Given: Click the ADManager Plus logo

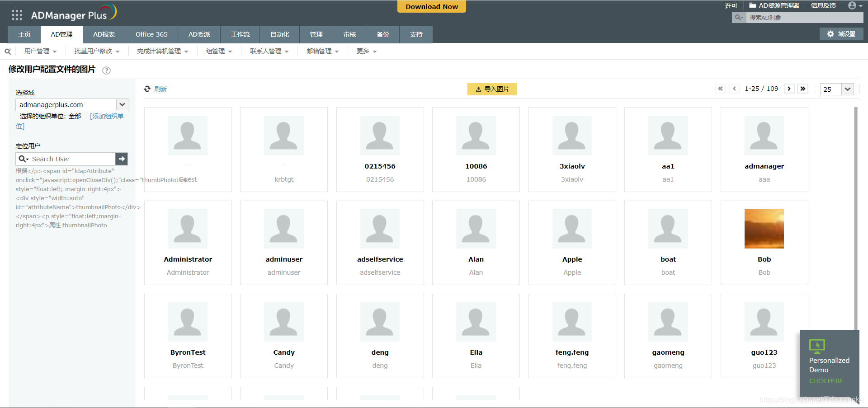Looking at the screenshot, I should 74,14.
